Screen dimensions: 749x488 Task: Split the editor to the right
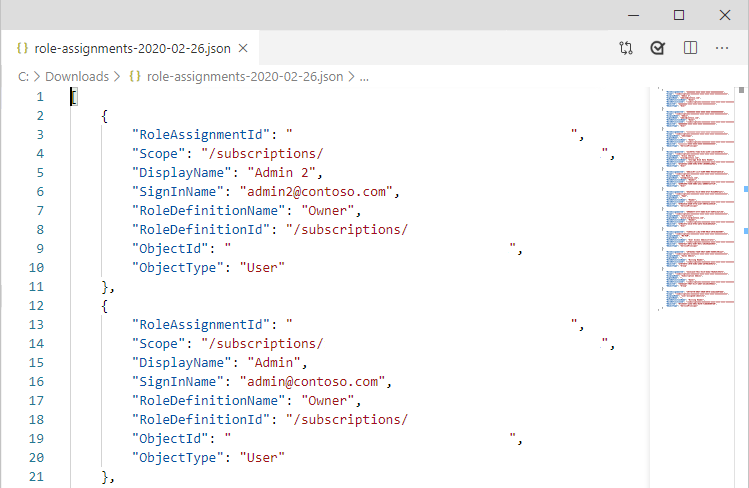(689, 47)
